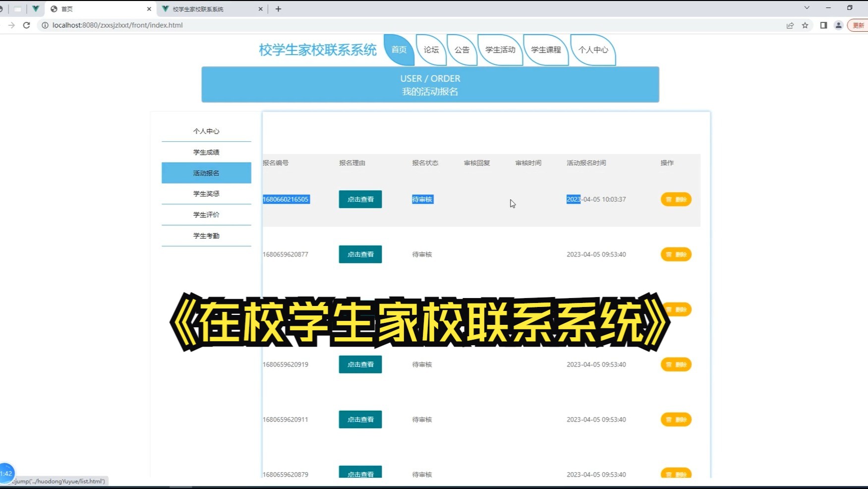Open the 公告 navigation tab
The image size is (868, 489).
click(462, 50)
